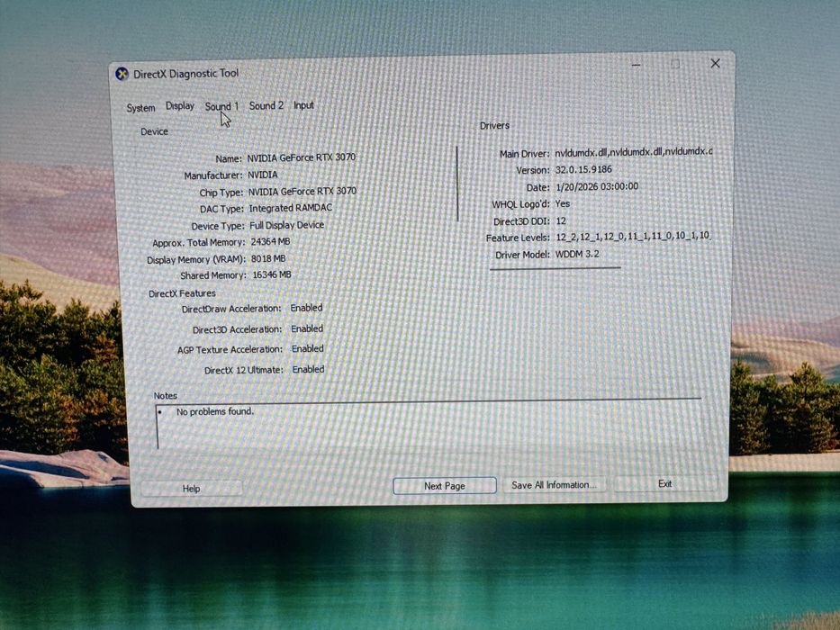Open the Sound 2 tab
The height and width of the screenshot is (630, 840).
tap(266, 105)
